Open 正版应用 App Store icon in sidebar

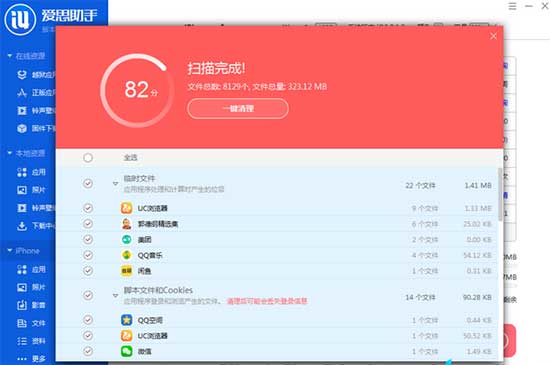22,93
